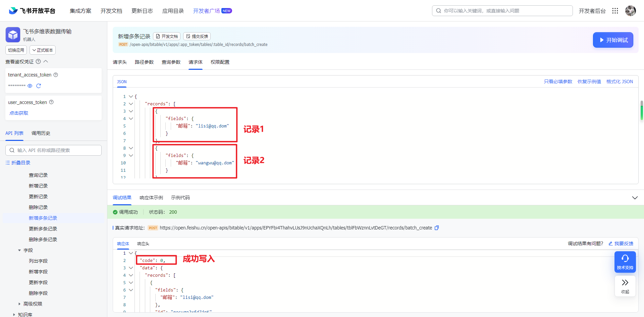This screenshot has height=317, width=644.
Task: Fold request JSON line 2 records array
Action: coord(131,104)
